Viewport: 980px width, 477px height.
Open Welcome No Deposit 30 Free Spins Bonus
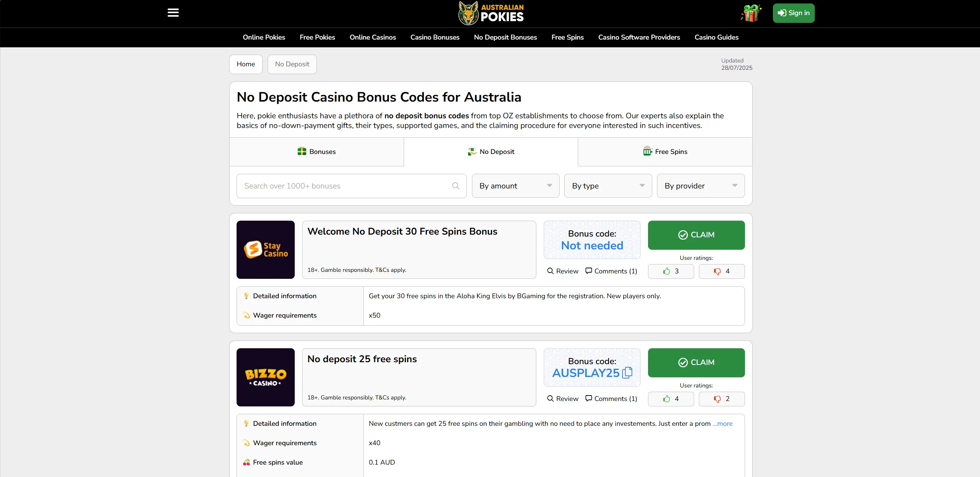coord(402,232)
